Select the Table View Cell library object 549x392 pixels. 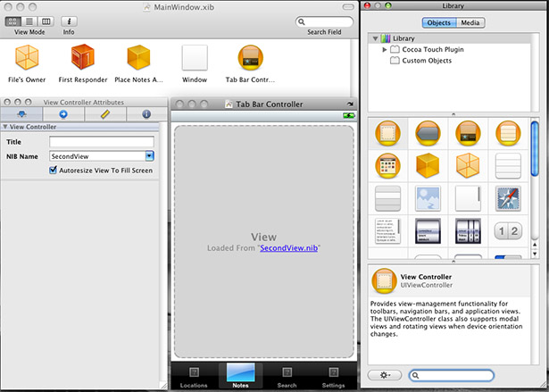(387, 198)
